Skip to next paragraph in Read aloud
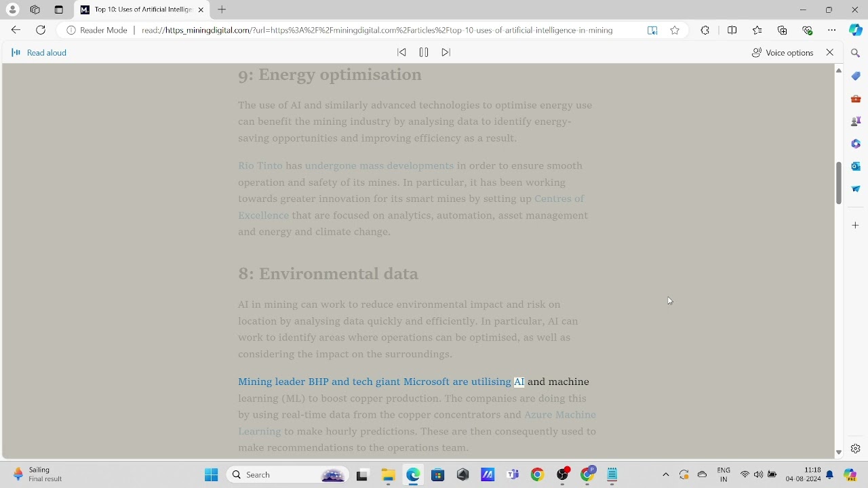This screenshot has height=488, width=868. pyautogui.click(x=446, y=52)
